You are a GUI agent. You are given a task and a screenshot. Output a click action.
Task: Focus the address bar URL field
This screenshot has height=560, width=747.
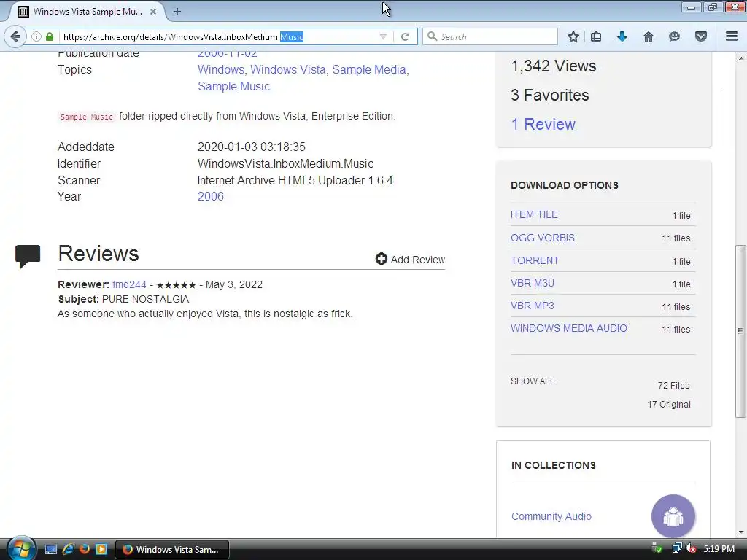(219, 36)
